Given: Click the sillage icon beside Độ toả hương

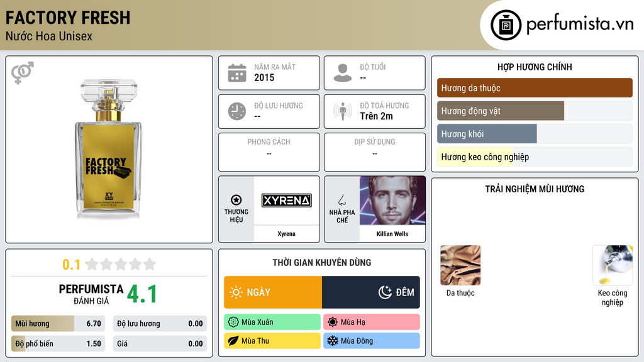Looking at the screenshot, I should [343, 112].
